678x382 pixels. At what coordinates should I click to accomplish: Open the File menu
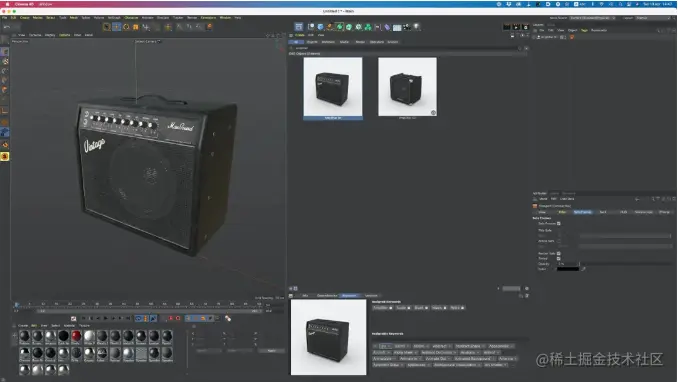tap(4, 18)
